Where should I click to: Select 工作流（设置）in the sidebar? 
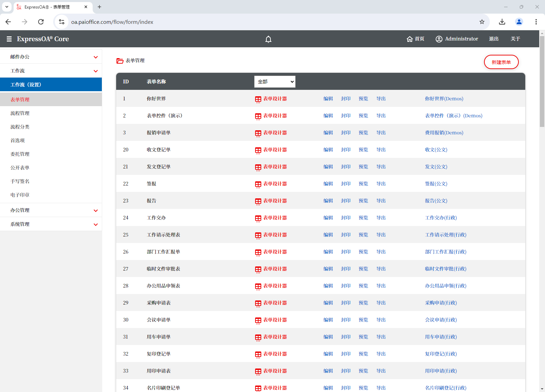tap(51, 85)
